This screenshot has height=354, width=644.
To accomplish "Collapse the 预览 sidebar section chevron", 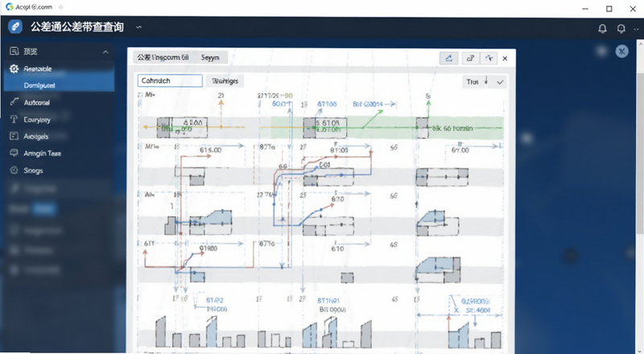I will click(x=105, y=51).
